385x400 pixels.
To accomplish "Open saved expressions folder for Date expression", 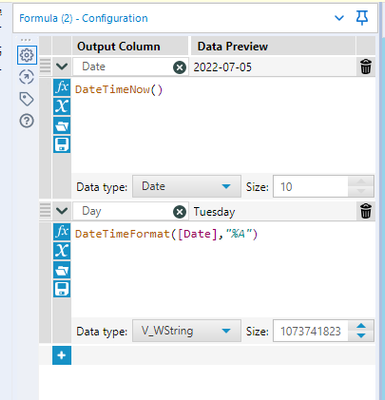I will tap(62, 126).
